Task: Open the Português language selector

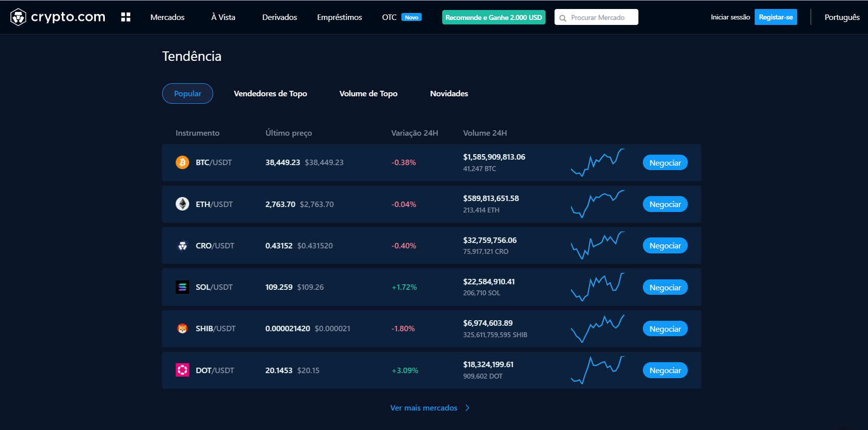Action: coord(842,17)
